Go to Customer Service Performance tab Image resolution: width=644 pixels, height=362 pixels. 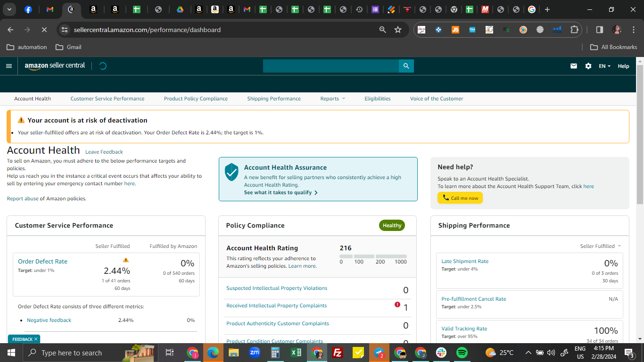click(107, 99)
